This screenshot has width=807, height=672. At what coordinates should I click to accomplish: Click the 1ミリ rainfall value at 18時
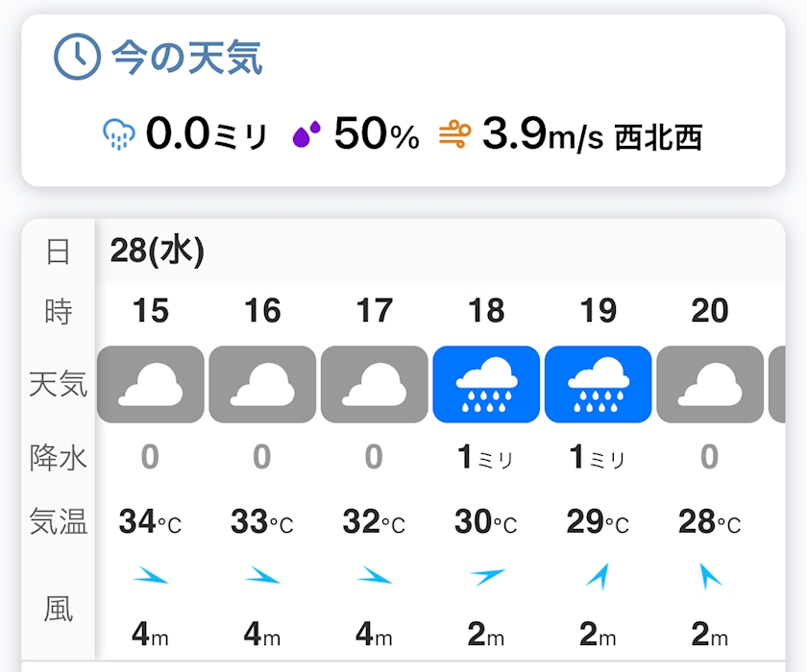tap(486, 458)
